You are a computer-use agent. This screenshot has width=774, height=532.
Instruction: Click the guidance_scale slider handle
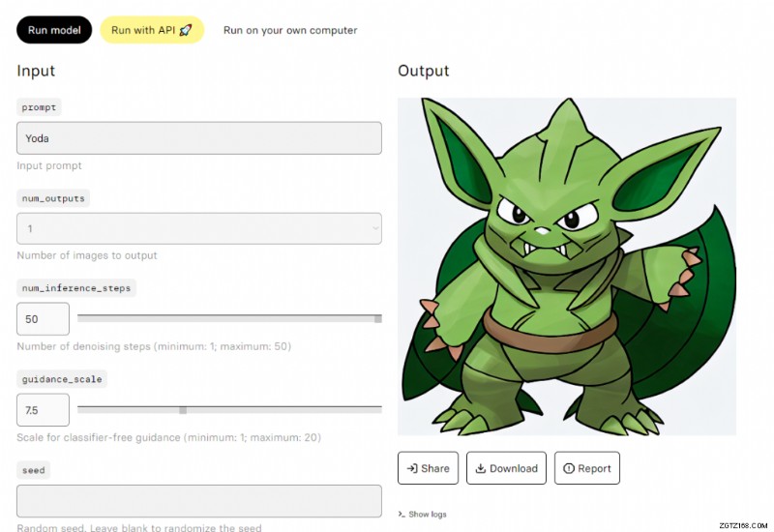[183, 409]
